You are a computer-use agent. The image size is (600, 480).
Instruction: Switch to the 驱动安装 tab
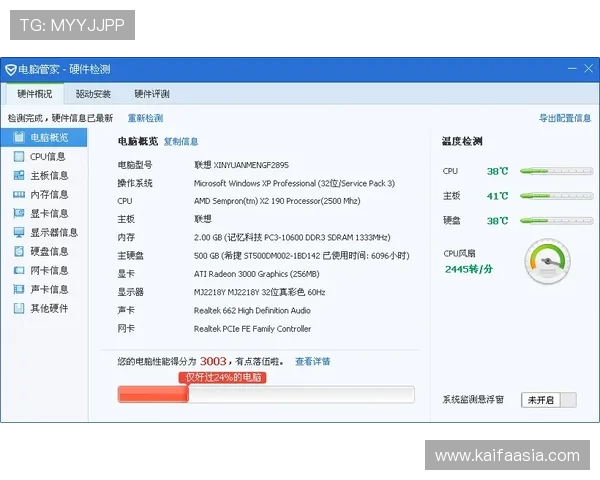click(x=93, y=94)
